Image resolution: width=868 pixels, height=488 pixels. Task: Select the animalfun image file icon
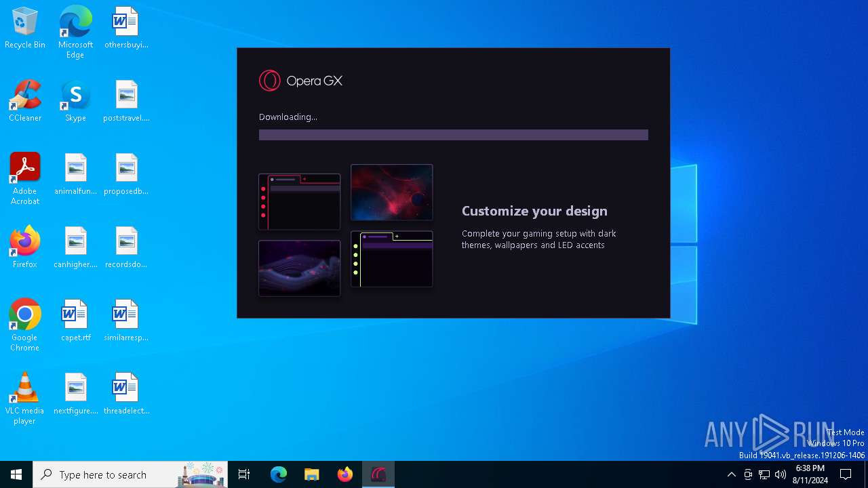pos(75,175)
